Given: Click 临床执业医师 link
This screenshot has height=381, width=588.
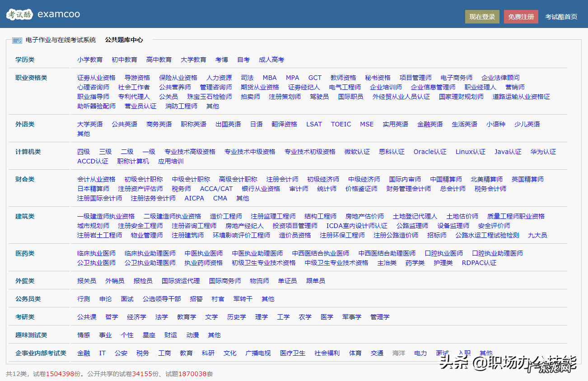Looking at the screenshot, I should pos(96,253).
